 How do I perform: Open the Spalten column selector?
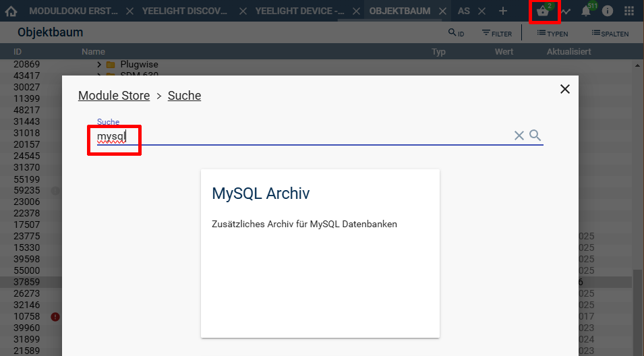tap(610, 33)
